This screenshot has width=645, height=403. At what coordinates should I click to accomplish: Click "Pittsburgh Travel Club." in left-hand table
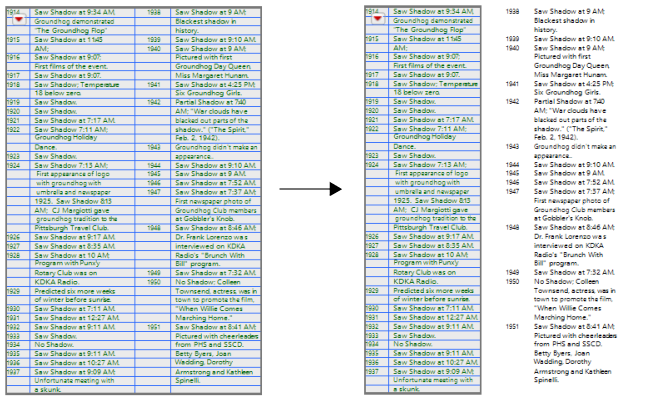pyautogui.click(x=72, y=228)
